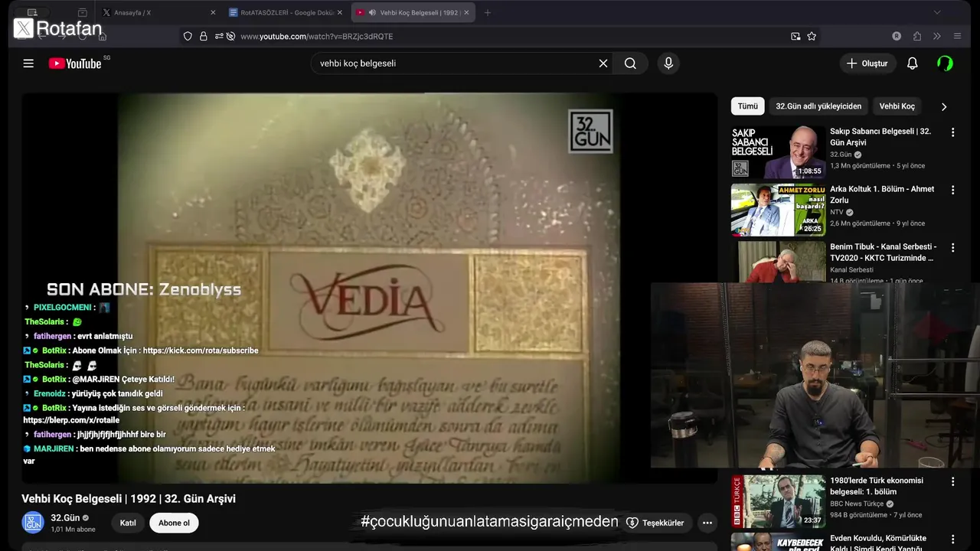Click the shield tracking protection icon
980x551 pixels.
188,36
